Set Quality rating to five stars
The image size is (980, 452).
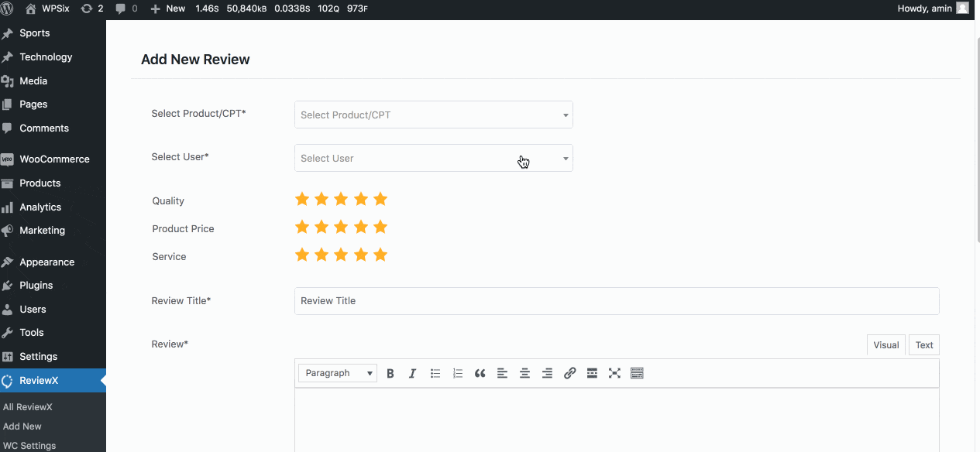tap(380, 200)
